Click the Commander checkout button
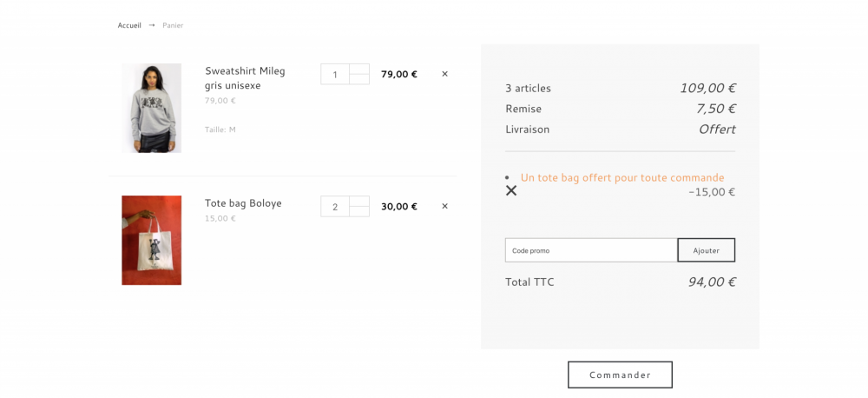Image resolution: width=868 pixels, height=398 pixels. (x=620, y=375)
